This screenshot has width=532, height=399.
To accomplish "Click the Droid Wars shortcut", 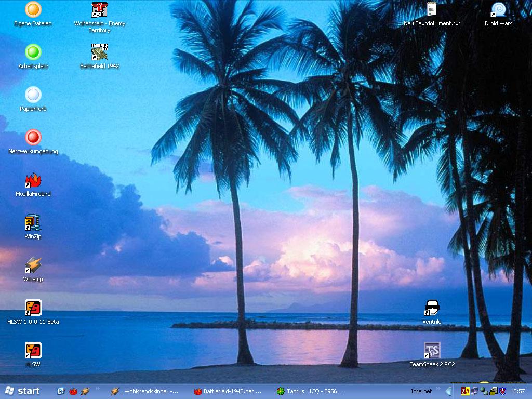I will pos(498,10).
